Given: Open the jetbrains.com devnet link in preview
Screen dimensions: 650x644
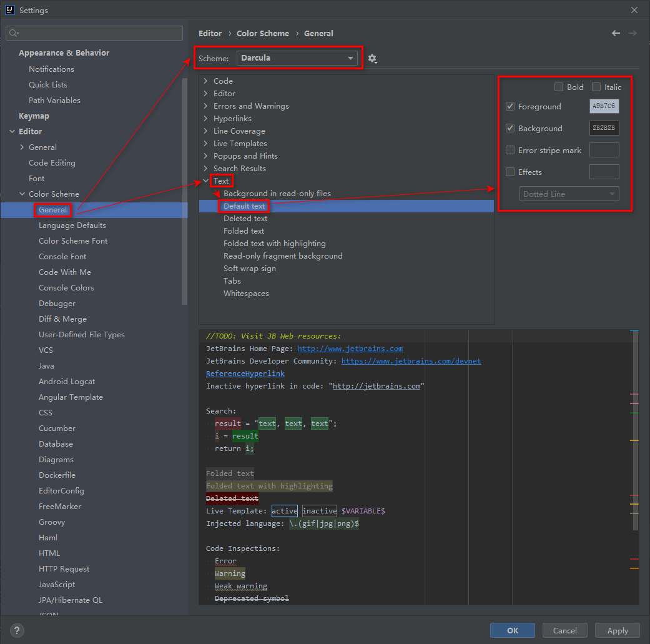Looking at the screenshot, I should pyautogui.click(x=411, y=361).
